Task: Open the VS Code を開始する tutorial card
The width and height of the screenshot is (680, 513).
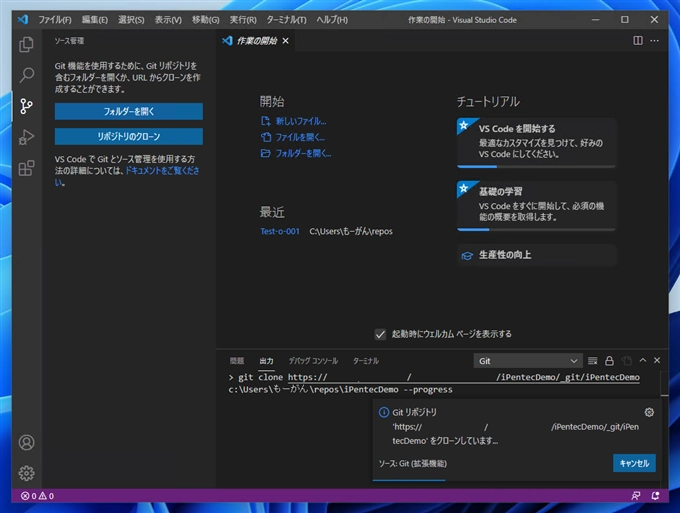Action: click(x=536, y=143)
